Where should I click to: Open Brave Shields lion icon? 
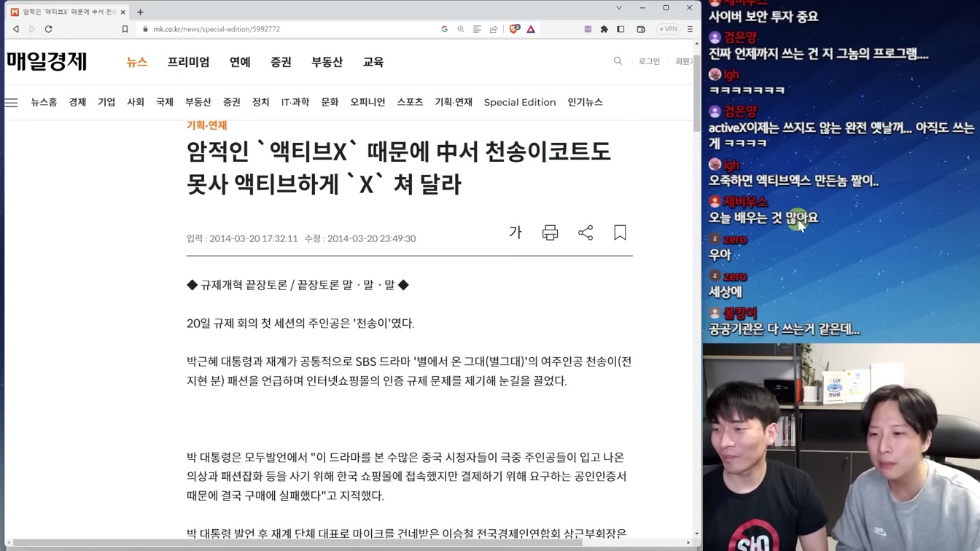514,29
